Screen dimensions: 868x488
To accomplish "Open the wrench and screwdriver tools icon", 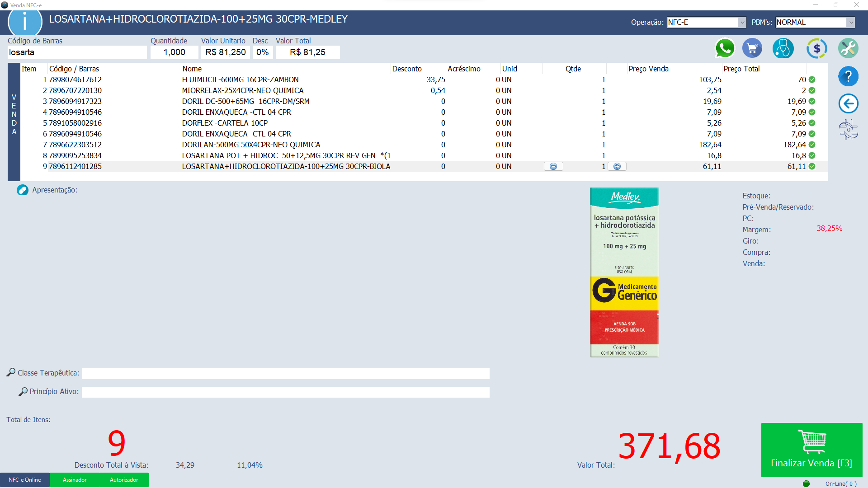I will point(848,48).
